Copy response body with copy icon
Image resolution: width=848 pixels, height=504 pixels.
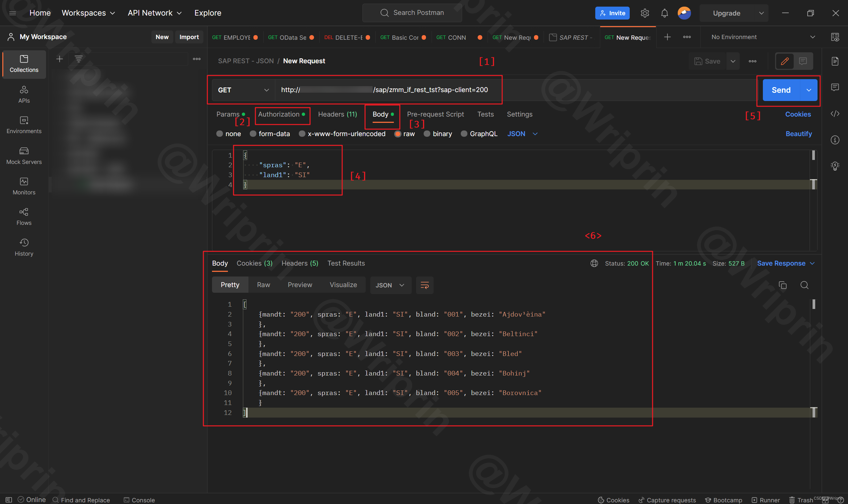pos(782,285)
